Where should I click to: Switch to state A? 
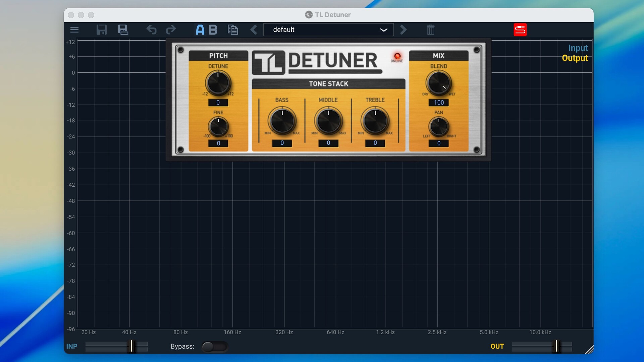[x=200, y=30]
